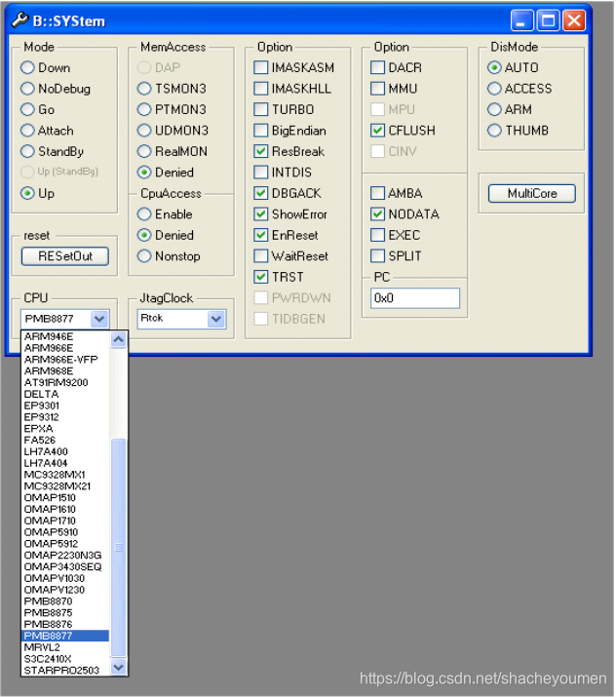Click the RESetOut button
Image resolution: width=616 pixels, height=697 pixels.
(x=65, y=256)
